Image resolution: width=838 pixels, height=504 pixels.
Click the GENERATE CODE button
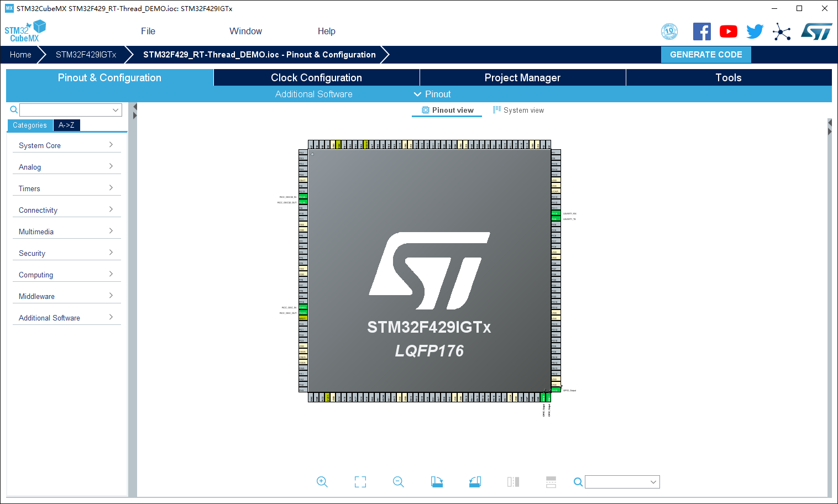[x=706, y=54]
